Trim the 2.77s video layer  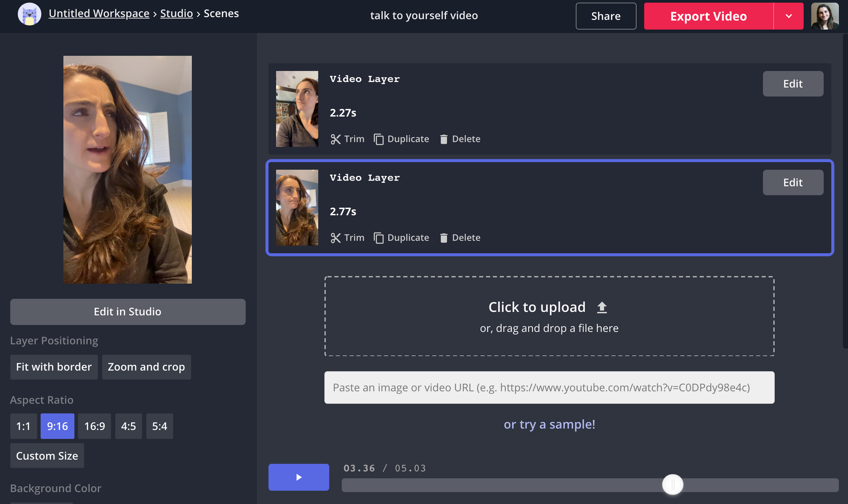pyautogui.click(x=347, y=238)
